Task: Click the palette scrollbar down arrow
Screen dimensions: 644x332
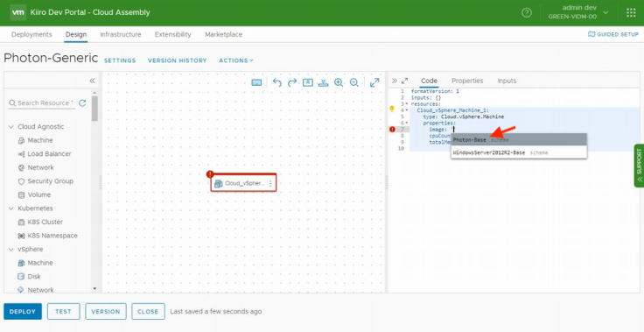Action: (x=94, y=289)
